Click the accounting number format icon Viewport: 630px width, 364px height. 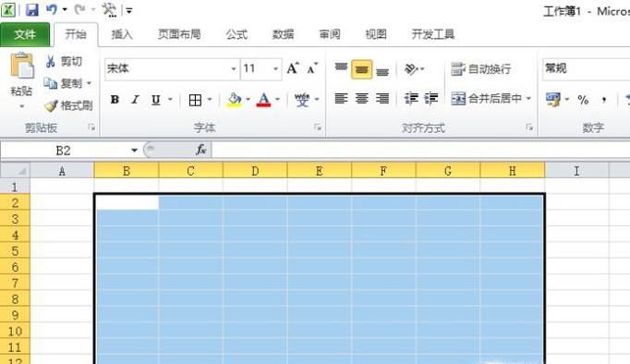pyautogui.click(x=553, y=99)
